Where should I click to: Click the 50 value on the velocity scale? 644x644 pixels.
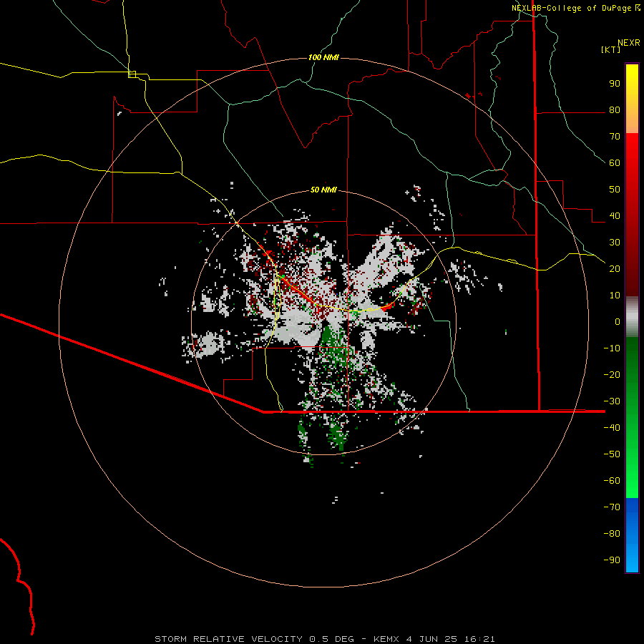[x=615, y=190]
